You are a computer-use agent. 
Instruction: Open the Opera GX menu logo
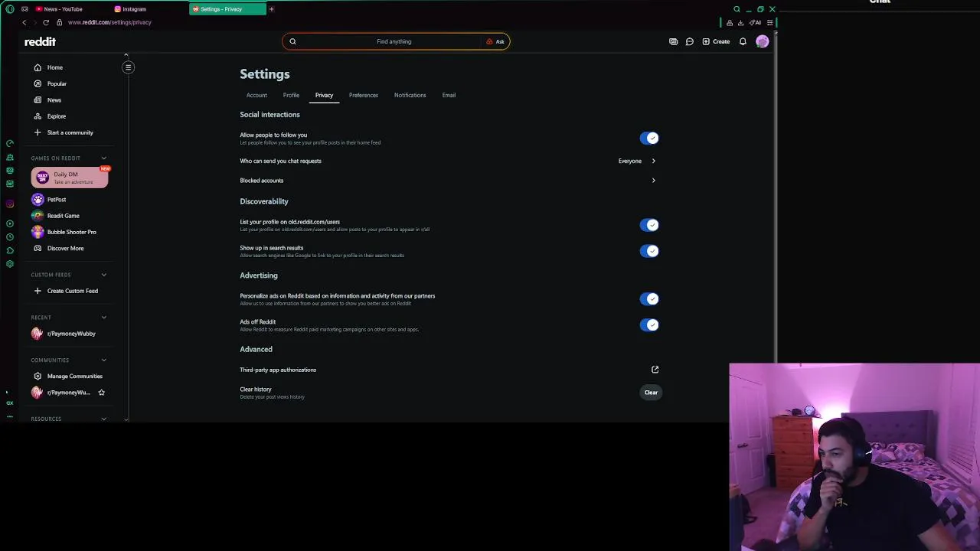[x=10, y=9]
